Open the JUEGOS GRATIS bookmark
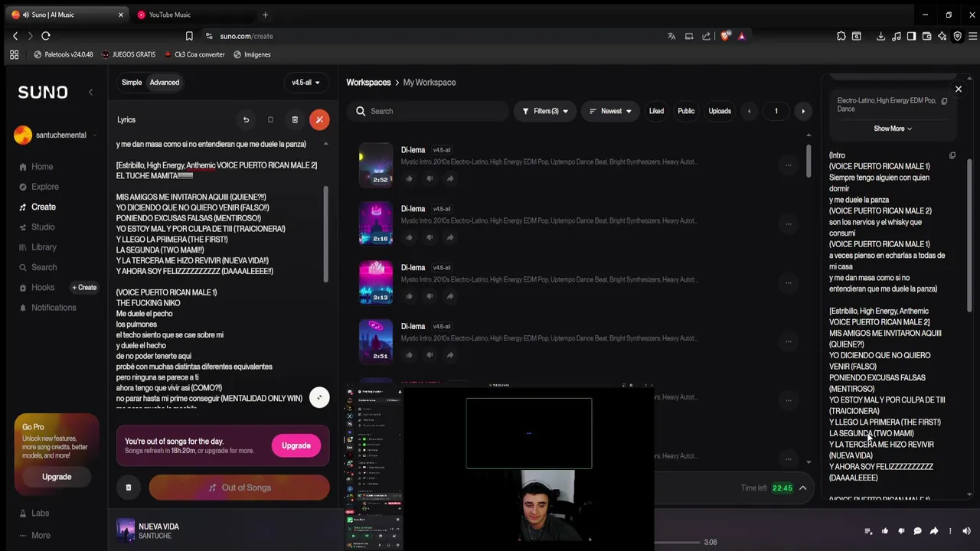980x551 pixels. tap(128, 54)
